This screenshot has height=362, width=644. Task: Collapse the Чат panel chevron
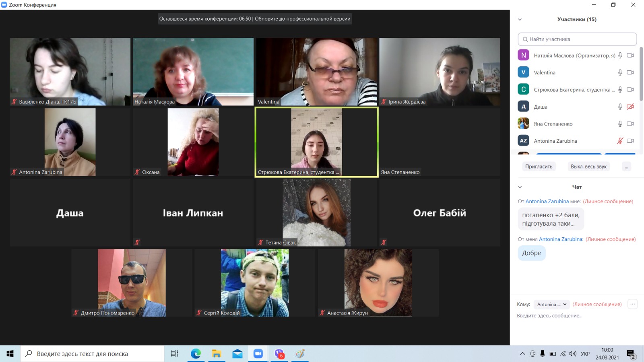click(x=520, y=187)
